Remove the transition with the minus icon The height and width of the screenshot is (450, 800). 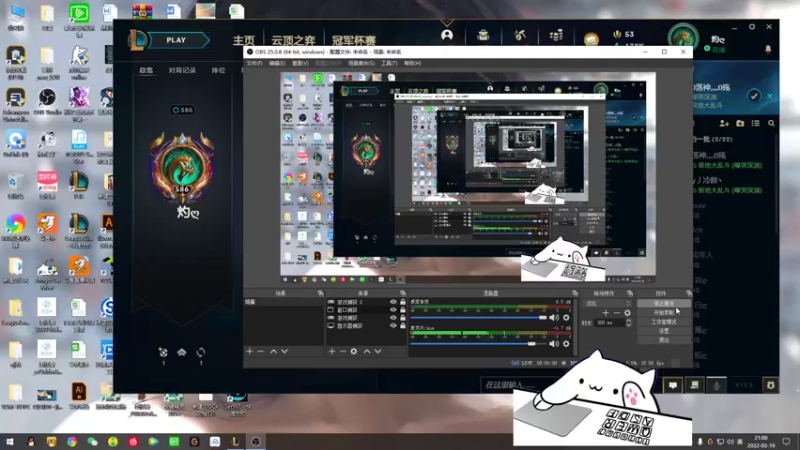[616, 313]
